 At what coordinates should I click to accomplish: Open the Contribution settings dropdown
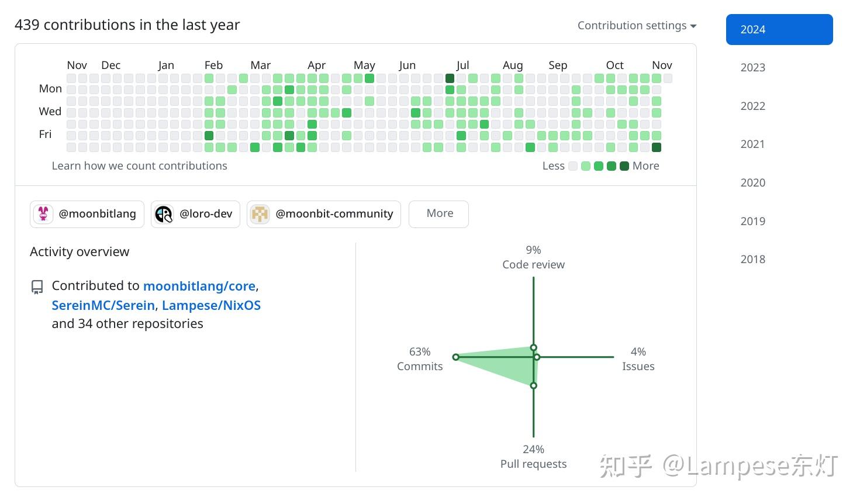click(x=637, y=26)
